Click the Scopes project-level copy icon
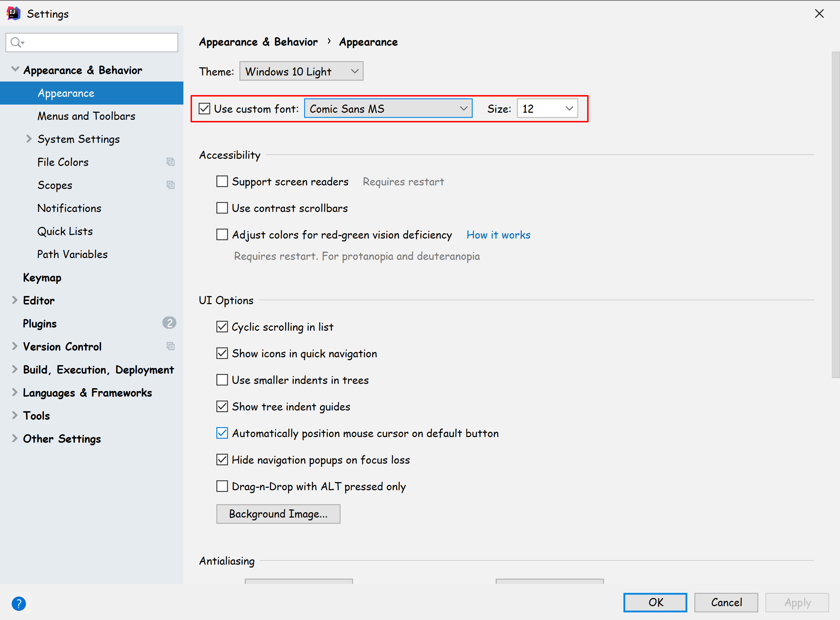This screenshot has height=620, width=840. [171, 185]
